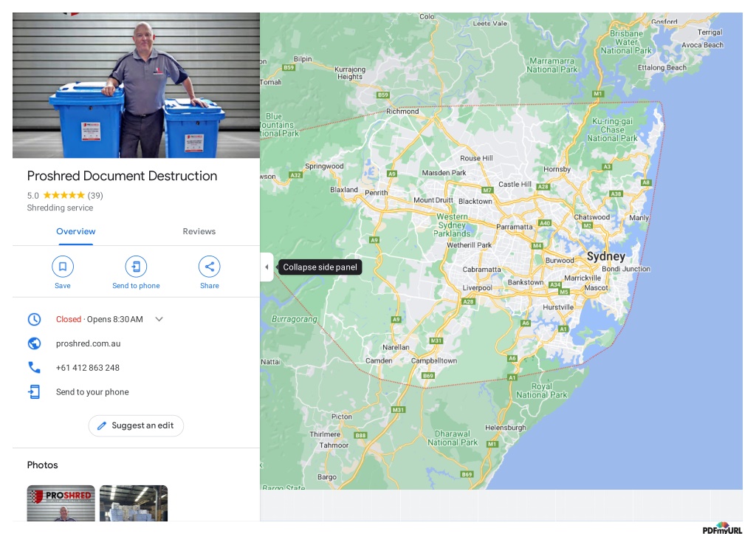The height and width of the screenshot is (534, 756).
Task: Open the Reviews tab
Action: pyautogui.click(x=199, y=231)
